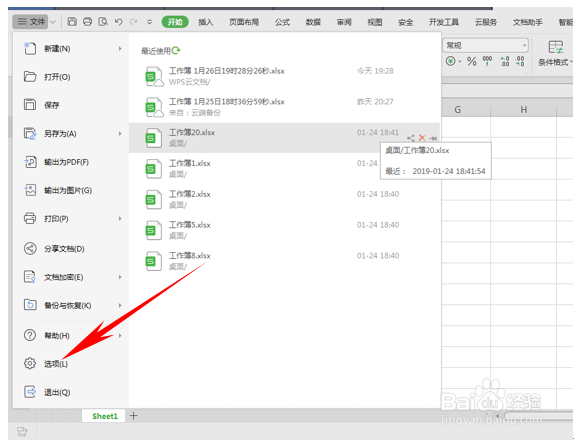574x440 pixels.
Task: Click the print preview icon
Action: coord(103,22)
